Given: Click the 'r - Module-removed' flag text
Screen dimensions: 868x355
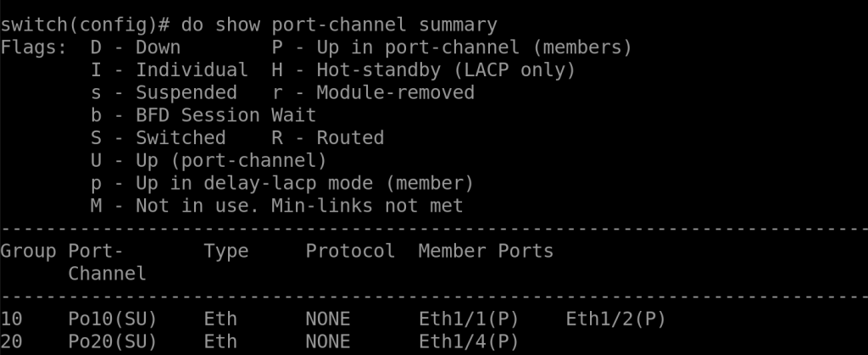Looking at the screenshot, I should coord(372,92).
